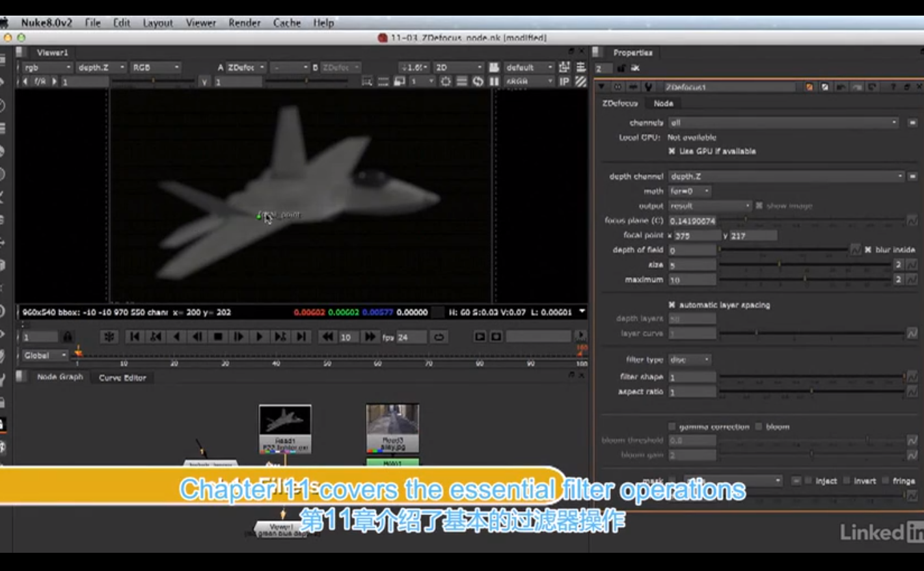Switch to the Curve Editor tab

pyautogui.click(x=122, y=378)
